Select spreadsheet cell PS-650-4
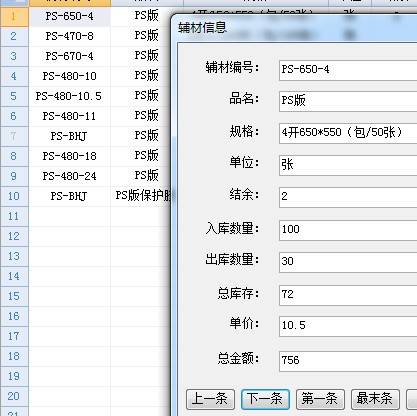 coord(70,16)
